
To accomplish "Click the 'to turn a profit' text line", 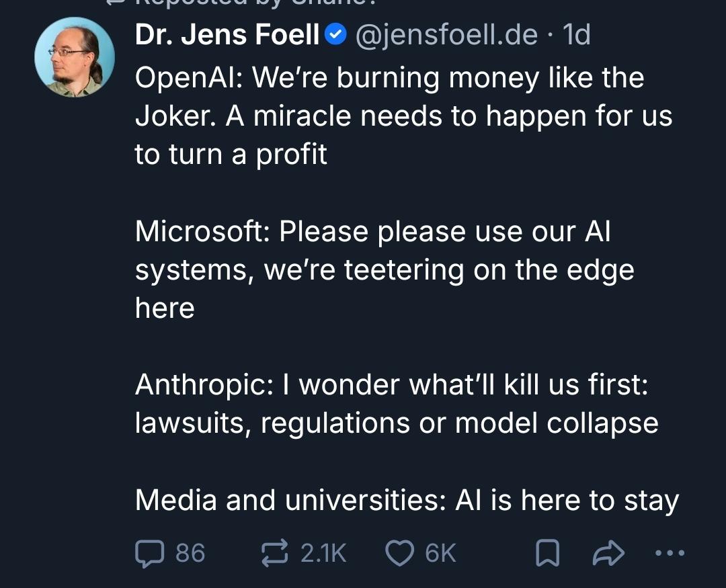I will point(231,155).
